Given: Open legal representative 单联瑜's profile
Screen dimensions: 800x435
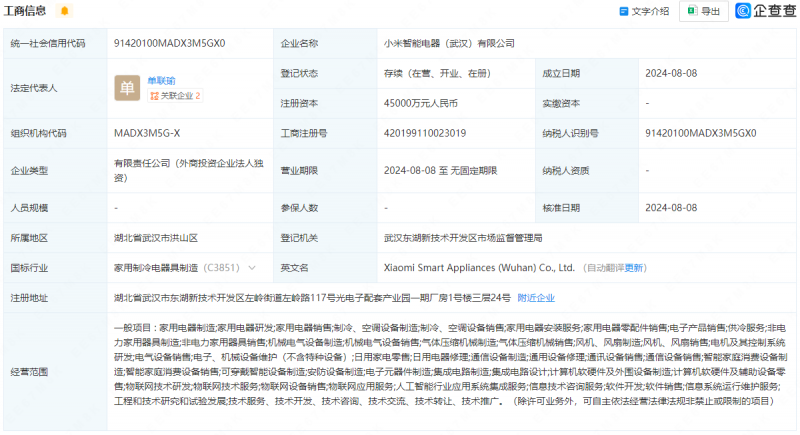Looking at the screenshot, I should pyautogui.click(x=161, y=80).
